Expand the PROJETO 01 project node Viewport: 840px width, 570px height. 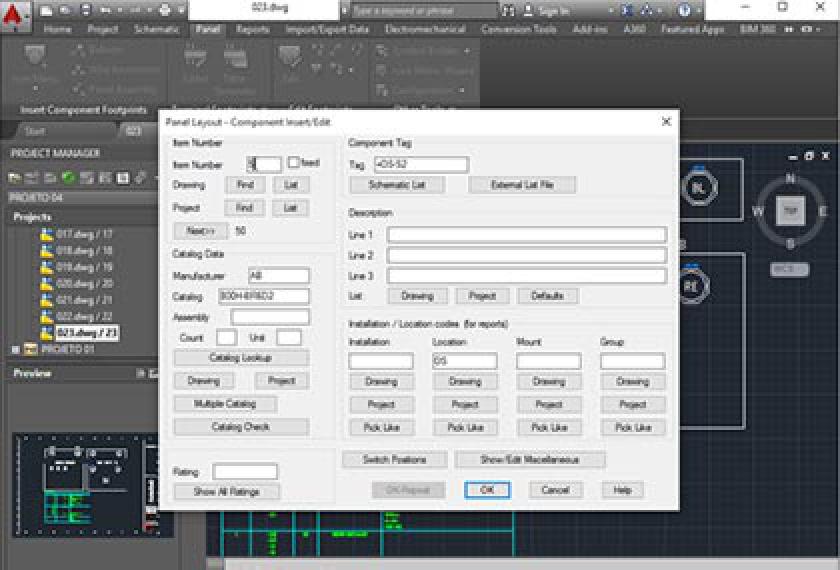[x=15, y=349]
